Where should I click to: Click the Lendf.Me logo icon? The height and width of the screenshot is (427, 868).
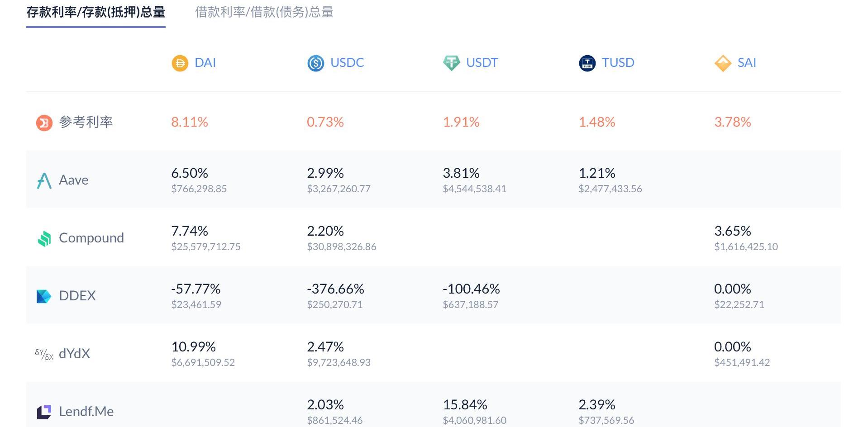tap(44, 412)
